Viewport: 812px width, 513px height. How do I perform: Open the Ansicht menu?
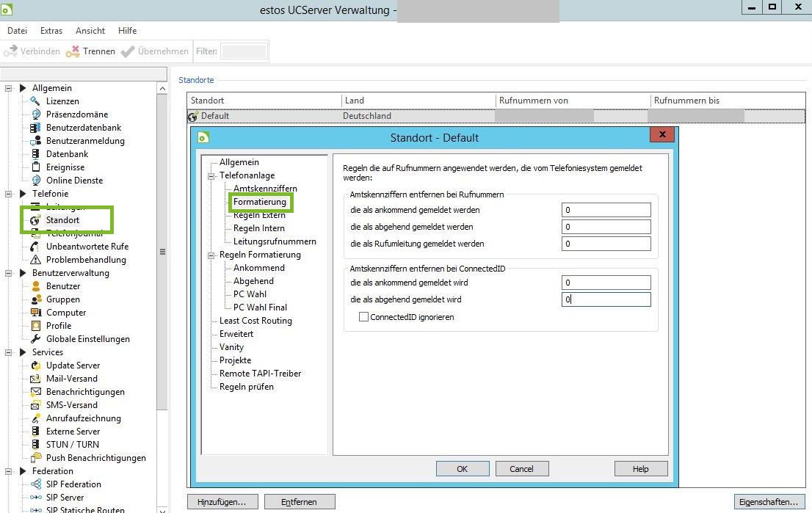(x=90, y=31)
